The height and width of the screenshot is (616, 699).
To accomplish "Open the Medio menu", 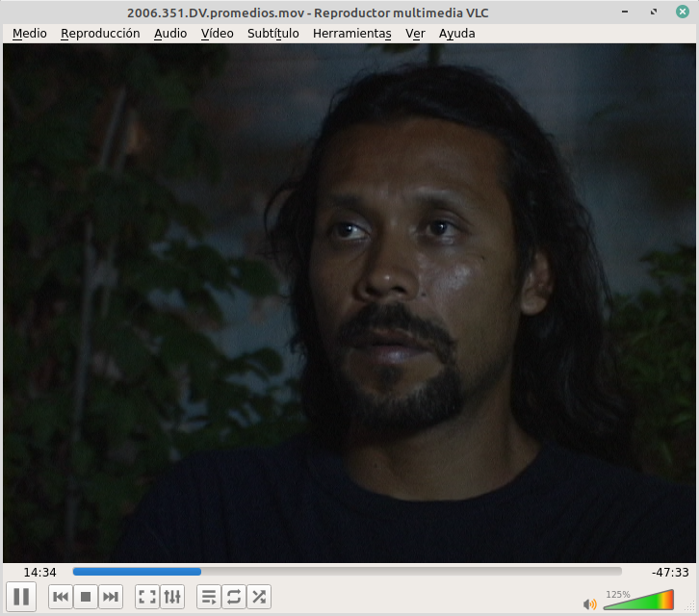I will [29, 34].
